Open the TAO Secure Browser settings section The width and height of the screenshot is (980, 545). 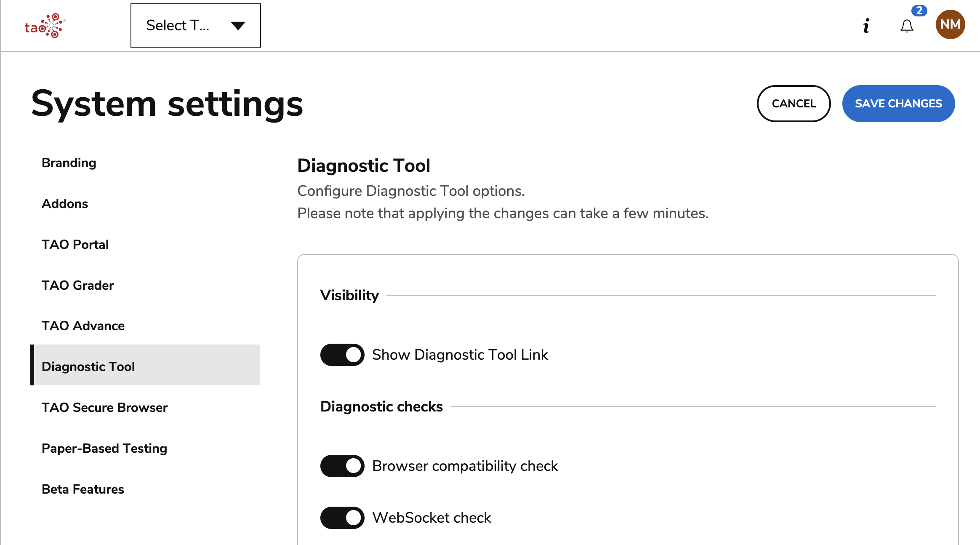[145, 408]
